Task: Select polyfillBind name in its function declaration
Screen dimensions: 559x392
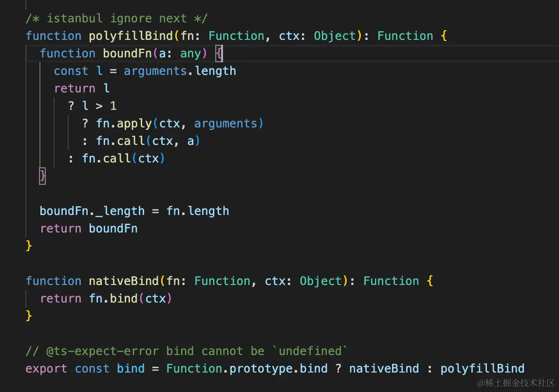Action: (x=131, y=36)
